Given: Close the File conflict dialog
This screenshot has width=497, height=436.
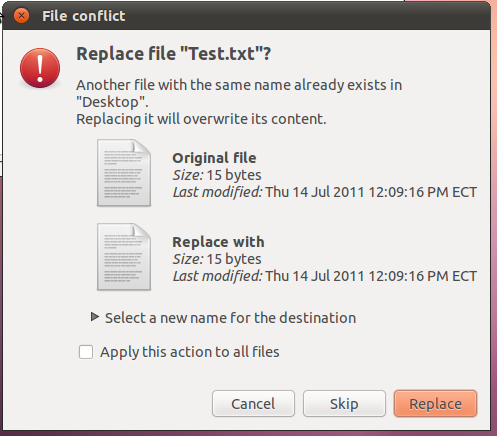Looking at the screenshot, I should 21,16.
